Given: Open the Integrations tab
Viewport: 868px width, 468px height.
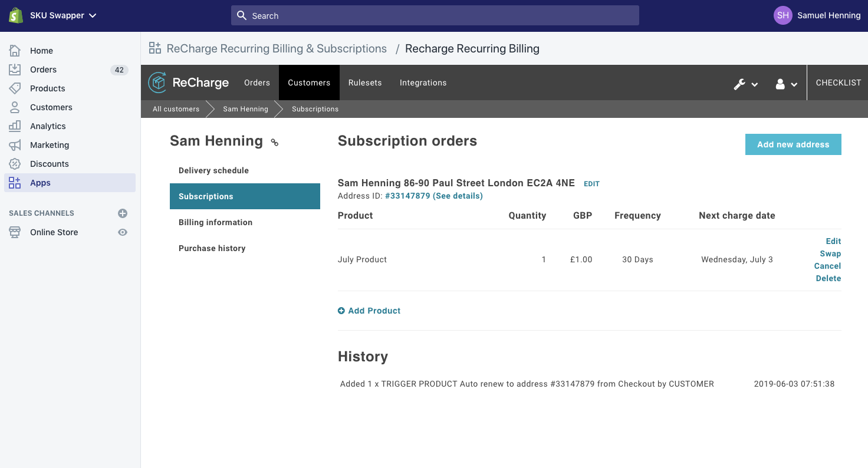Looking at the screenshot, I should (x=423, y=83).
